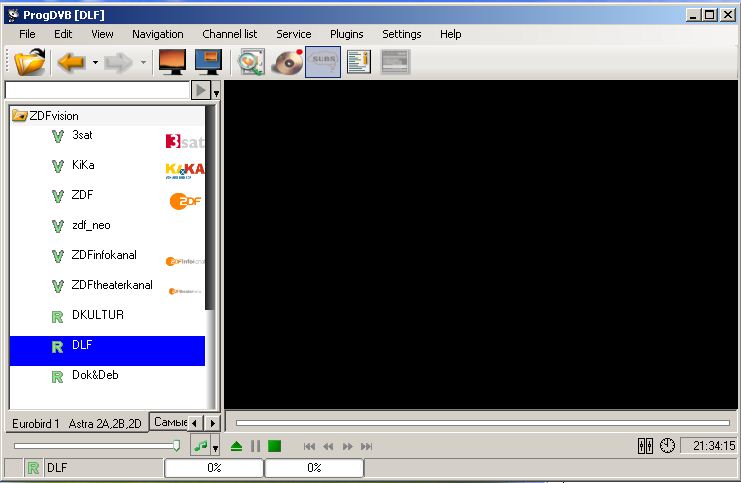The image size is (741, 483).
Task: Expand the audio track dropdown arrow
Action: [215, 449]
